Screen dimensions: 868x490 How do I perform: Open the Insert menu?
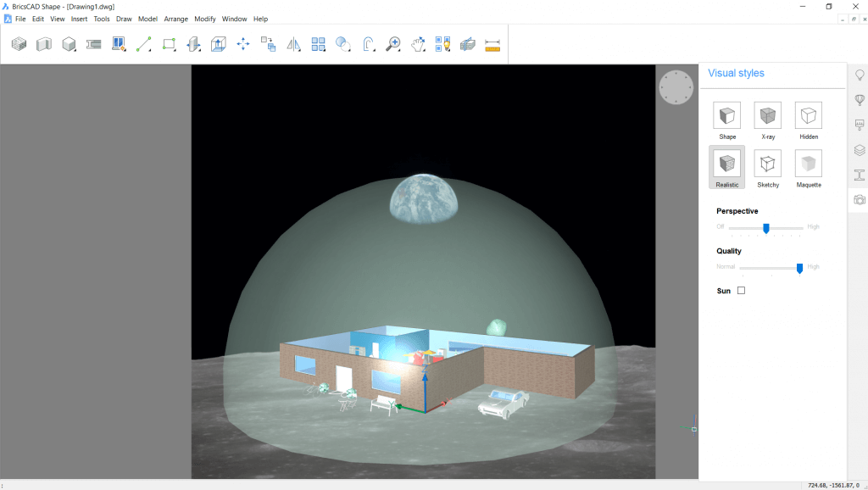click(x=79, y=19)
